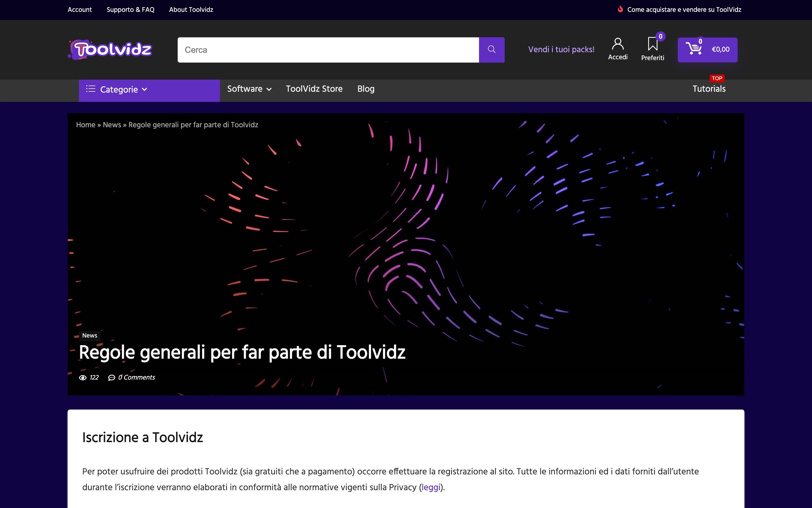This screenshot has width=812, height=508.
Task: Click Come acquistare e vendere su ToolVidz
Action: tap(684, 10)
